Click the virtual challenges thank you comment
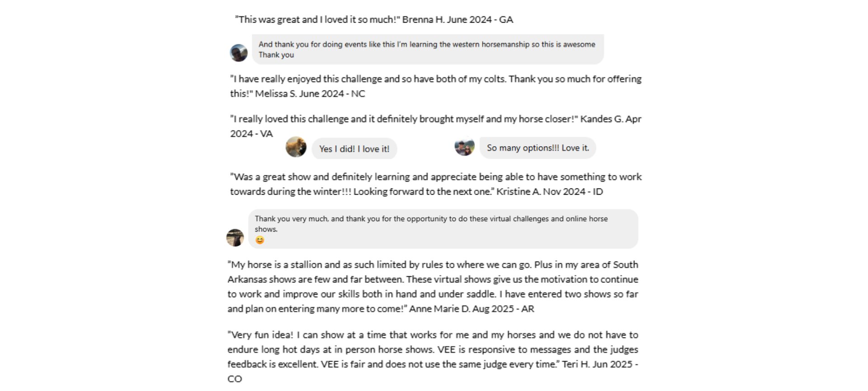This screenshot has width=868, height=391. coord(443,229)
